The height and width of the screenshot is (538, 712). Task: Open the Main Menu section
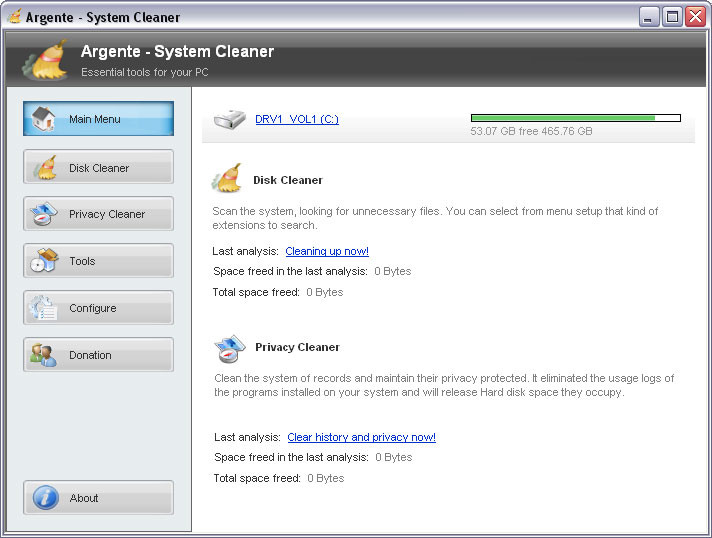pos(98,119)
